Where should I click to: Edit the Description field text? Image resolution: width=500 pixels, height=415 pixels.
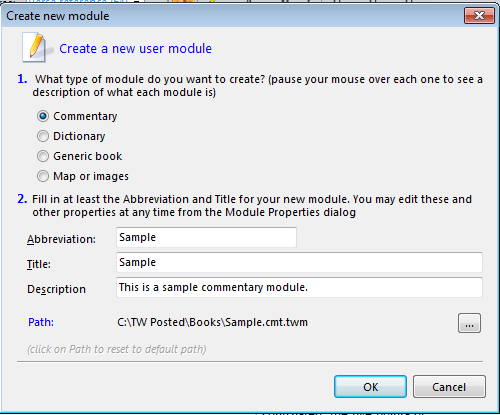[299, 287]
